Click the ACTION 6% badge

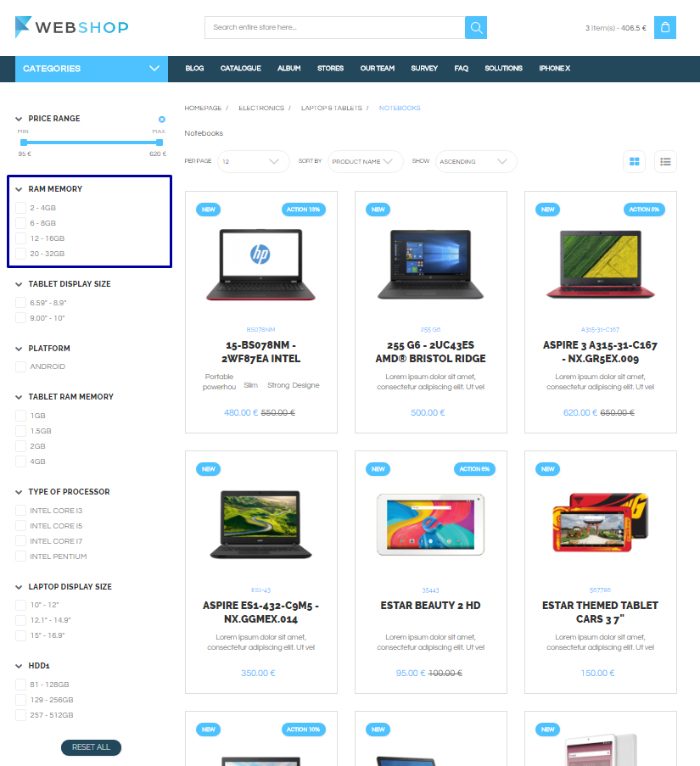tap(474, 469)
